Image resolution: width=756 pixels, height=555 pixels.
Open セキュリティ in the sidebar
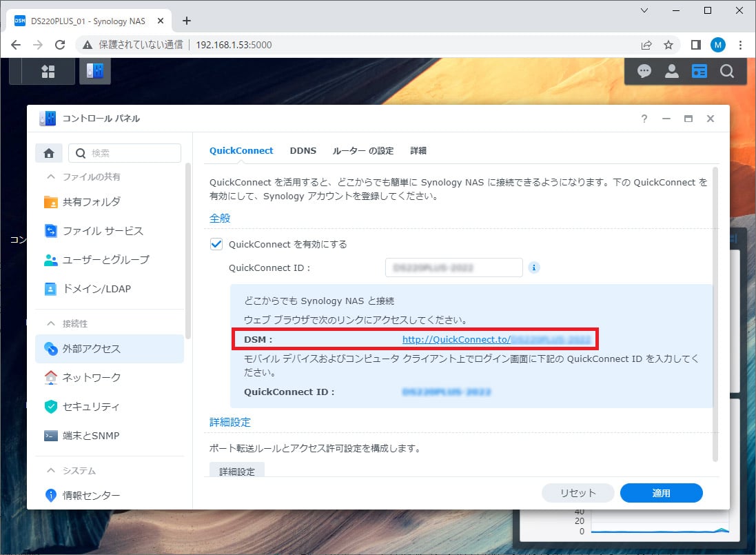click(x=110, y=407)
